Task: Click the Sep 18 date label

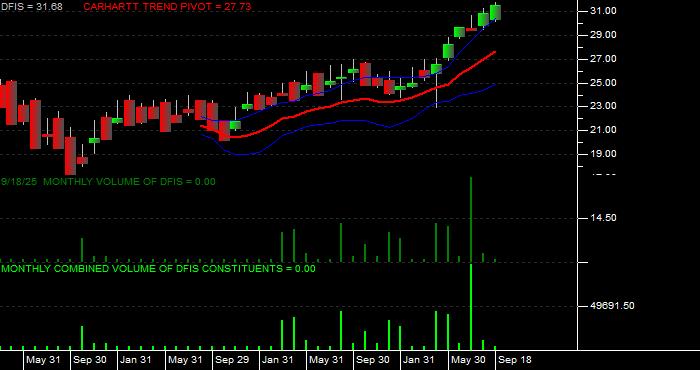Action: [515, 360]
